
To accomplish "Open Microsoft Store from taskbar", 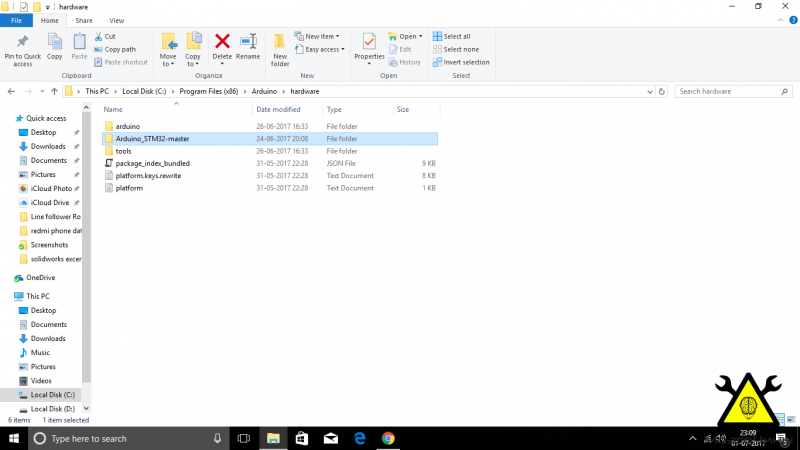I will (302, 438).
